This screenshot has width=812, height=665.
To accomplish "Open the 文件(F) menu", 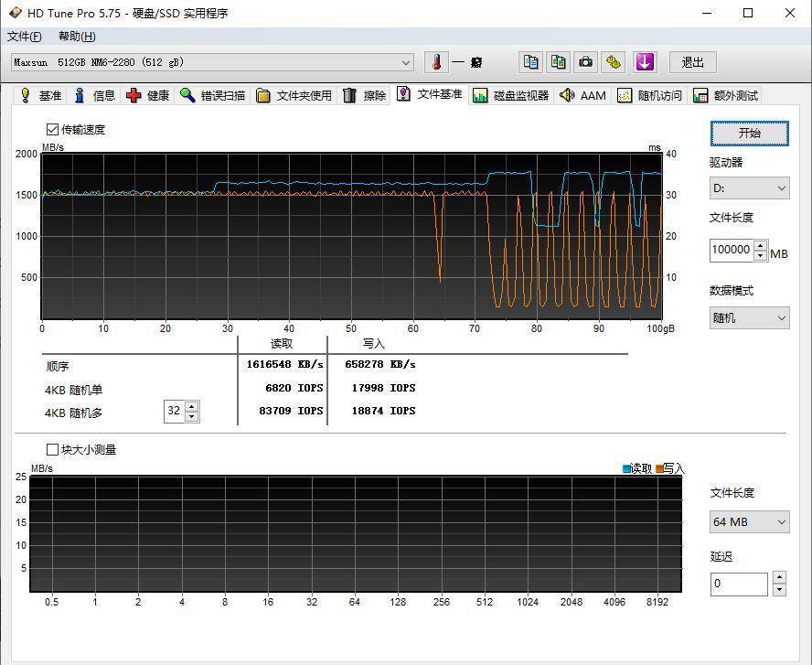I will (x=25, y=37).
